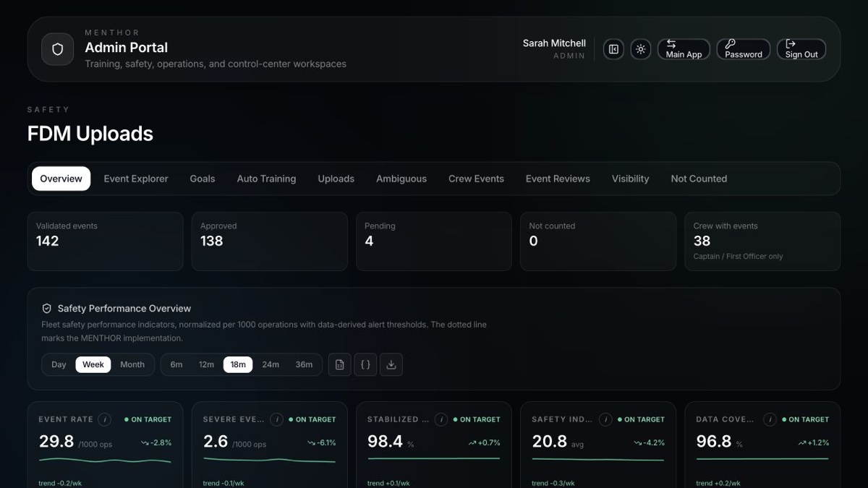Switch to the Event Explorer tab

pos(136,179)
